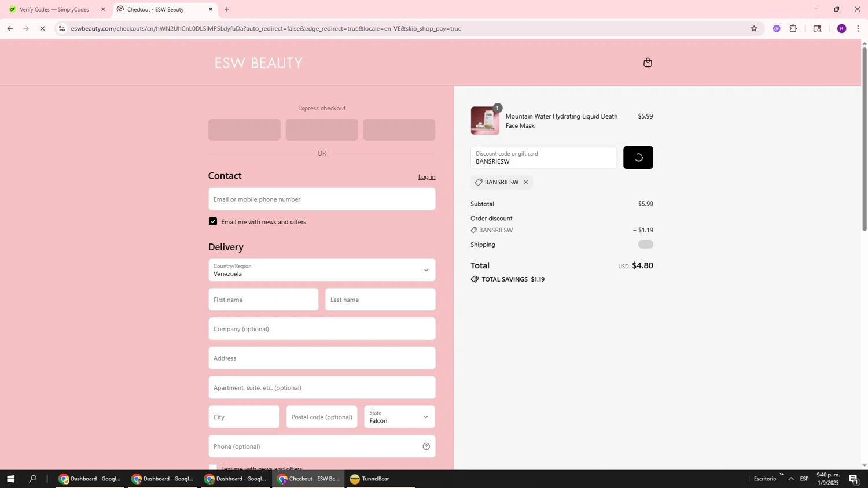Click the Mountain Water face mask thumbnail
868x488 pixels.
point(485,121)
